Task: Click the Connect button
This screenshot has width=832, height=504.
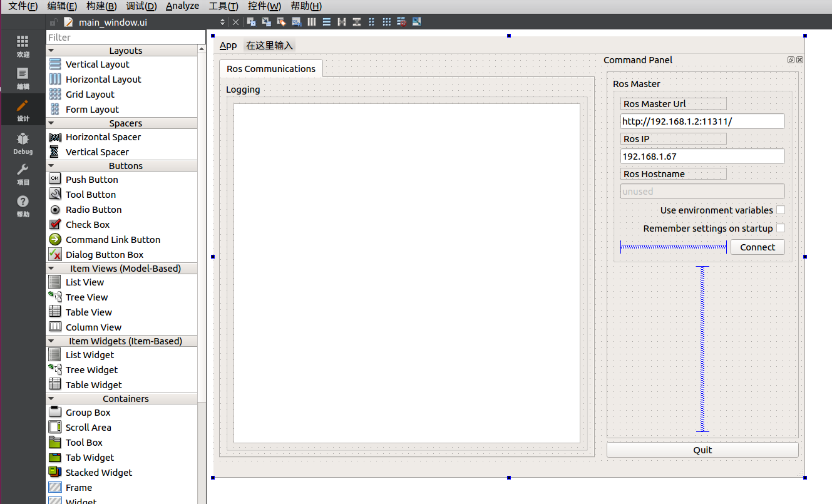Action: pos(758,247)
